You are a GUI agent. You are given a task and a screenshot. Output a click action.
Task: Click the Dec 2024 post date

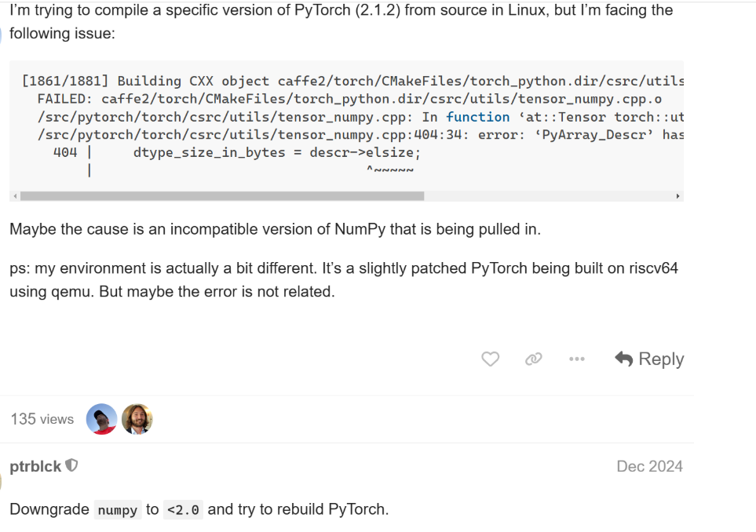point(649,466)
